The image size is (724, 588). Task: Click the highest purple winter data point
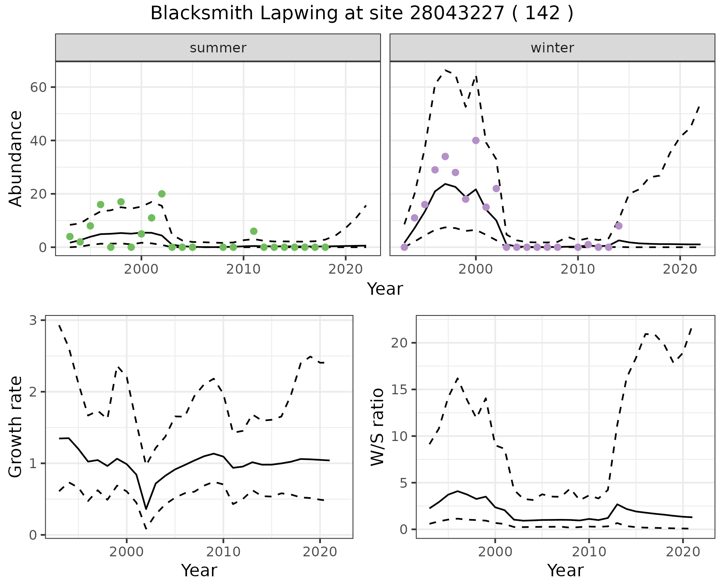pyautogui.click(x=476, y=140)
